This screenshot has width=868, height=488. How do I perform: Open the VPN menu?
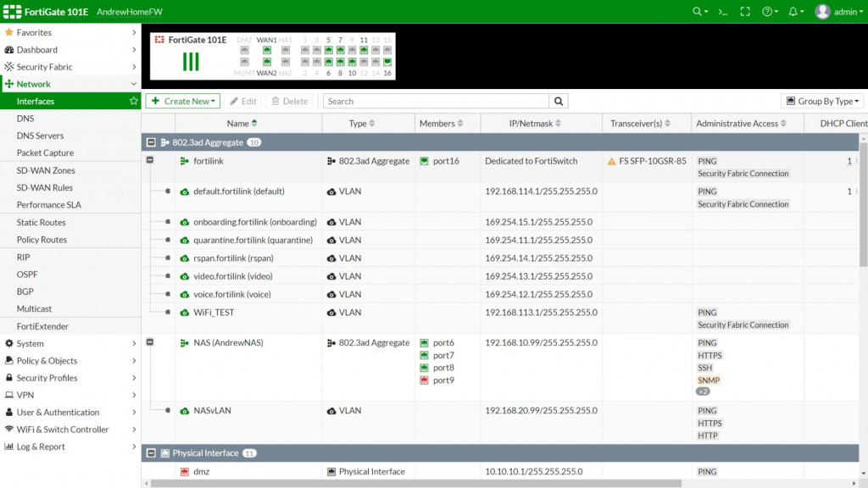pyautogui.click(x=70, y=395)
